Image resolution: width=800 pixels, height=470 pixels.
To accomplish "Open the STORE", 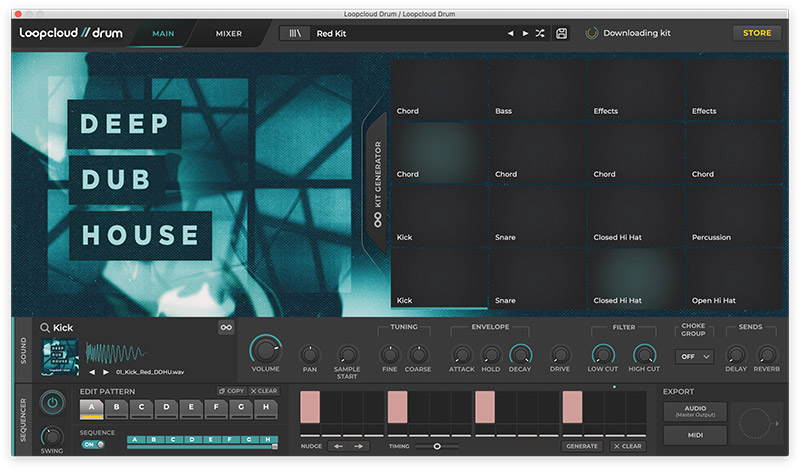I will tap(757, 33).
